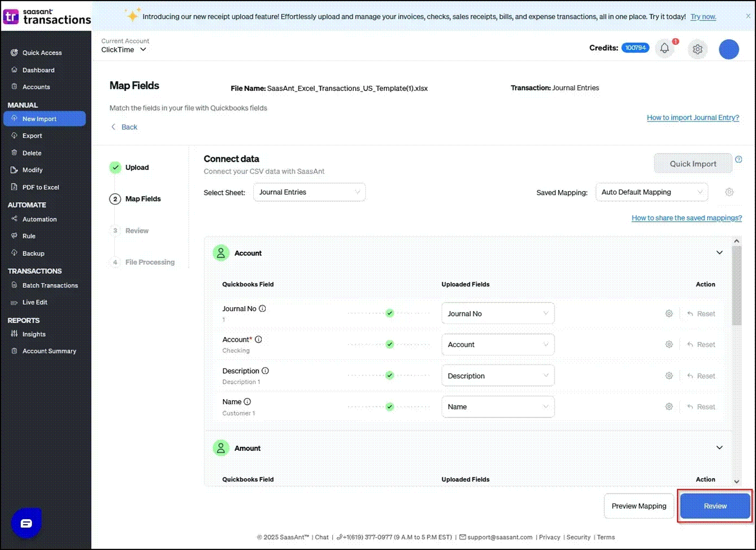Viewport: 756px width, 550px height.
Task: Click info icon next to Account field
Action: 258,340
